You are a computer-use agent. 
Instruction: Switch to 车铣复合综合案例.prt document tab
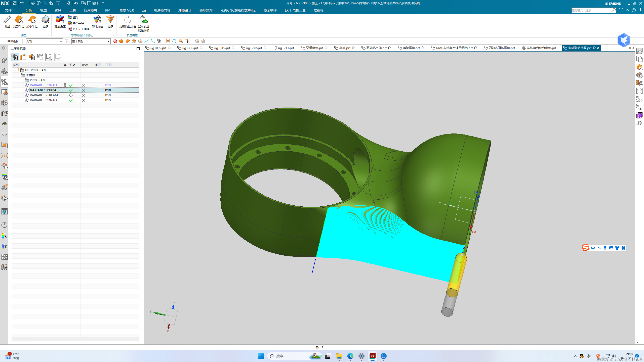[x=539, y=48]
